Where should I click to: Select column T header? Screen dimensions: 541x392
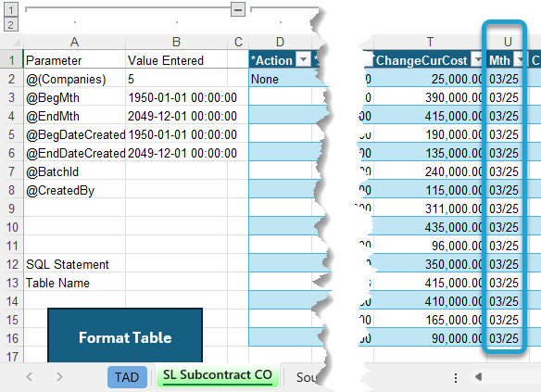(x=430, y=42)
